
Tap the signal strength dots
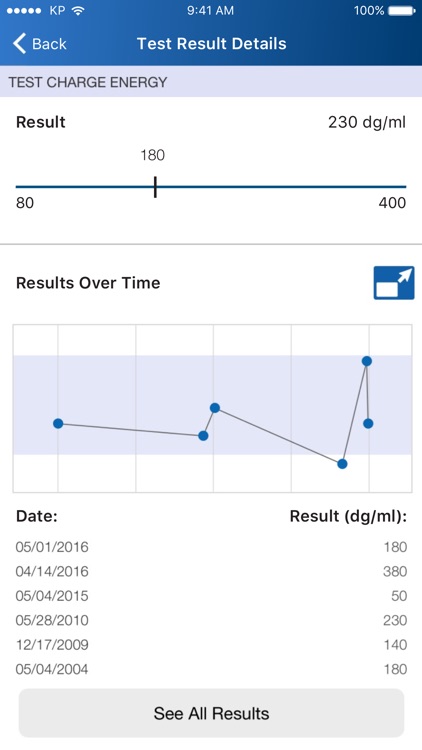tap(25, 11)
